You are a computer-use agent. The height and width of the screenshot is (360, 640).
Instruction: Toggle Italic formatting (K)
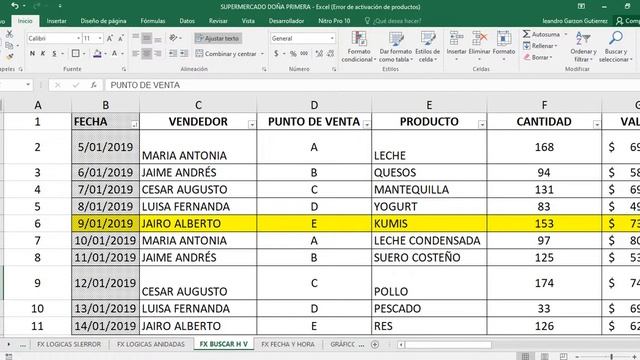(x=43, y=53)
